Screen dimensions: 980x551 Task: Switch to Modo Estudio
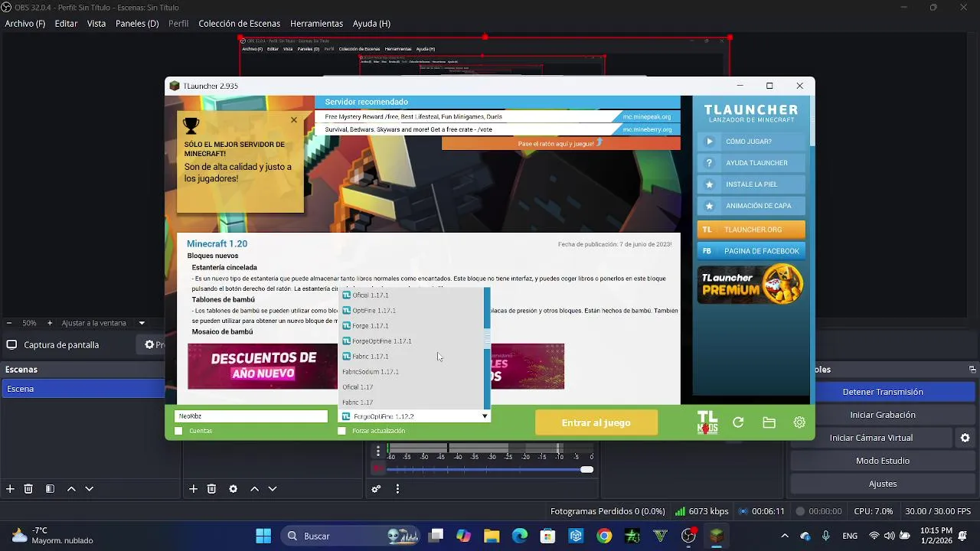coord(883,461)
